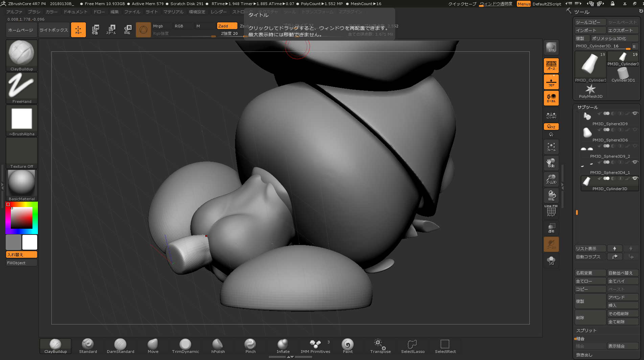Screen dimensions: 644x360
Task: Toggle Zadd mode
Action: tap(227, 26)
